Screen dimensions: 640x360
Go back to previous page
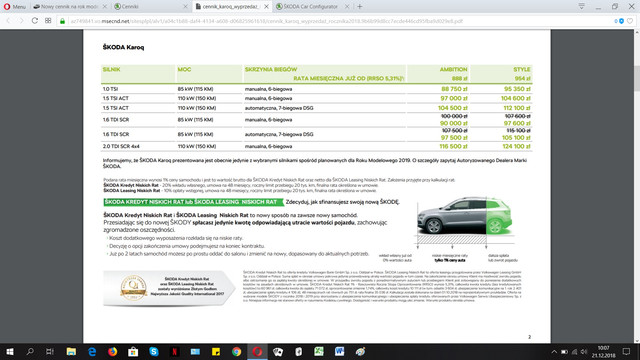click(8, 21)
